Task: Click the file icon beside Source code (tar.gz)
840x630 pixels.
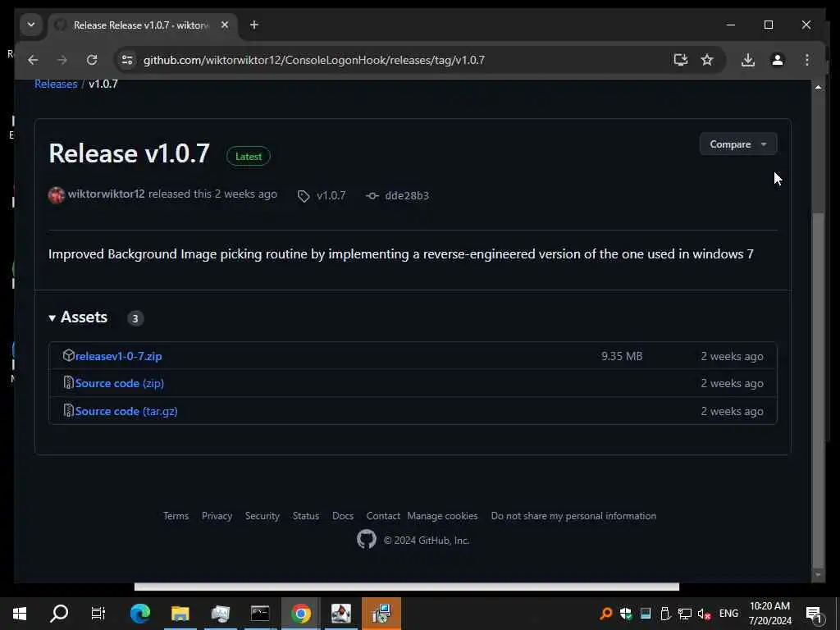Action: coord(69,411)
